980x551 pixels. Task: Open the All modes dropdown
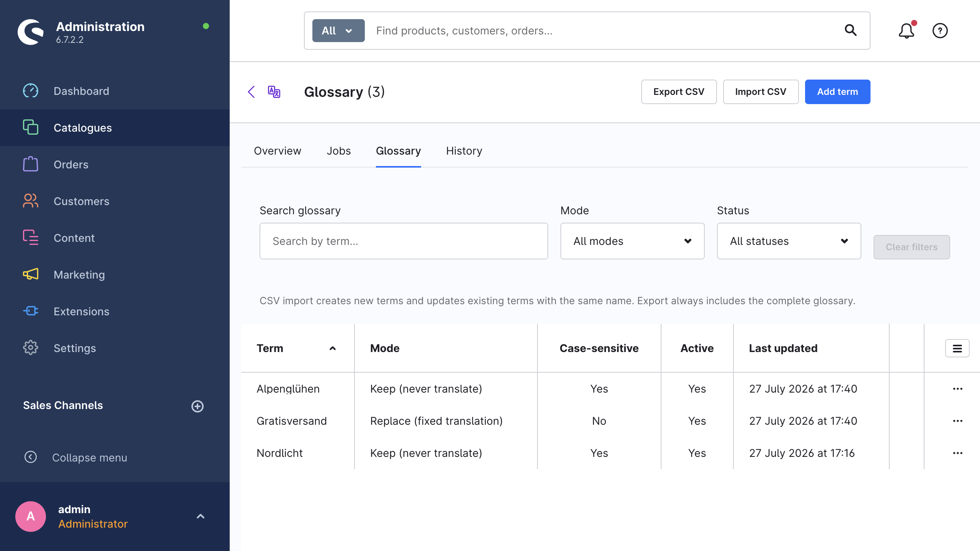(x=632, y=241)
